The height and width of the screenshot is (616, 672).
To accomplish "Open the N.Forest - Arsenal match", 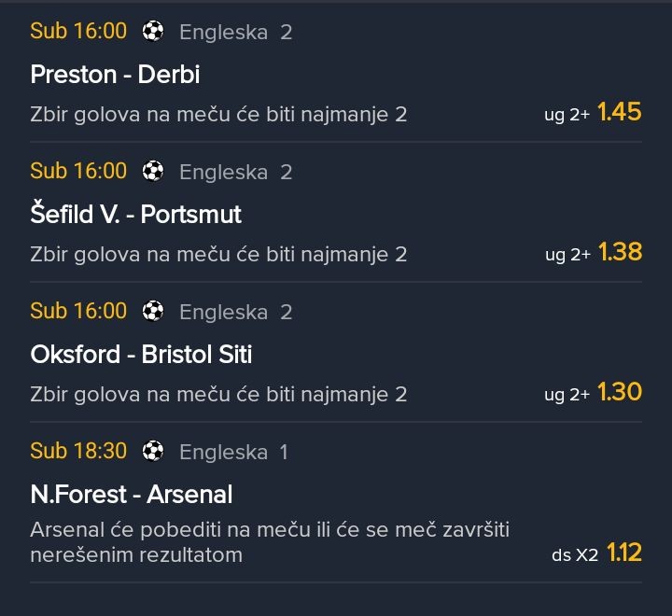I will [131, 495].
